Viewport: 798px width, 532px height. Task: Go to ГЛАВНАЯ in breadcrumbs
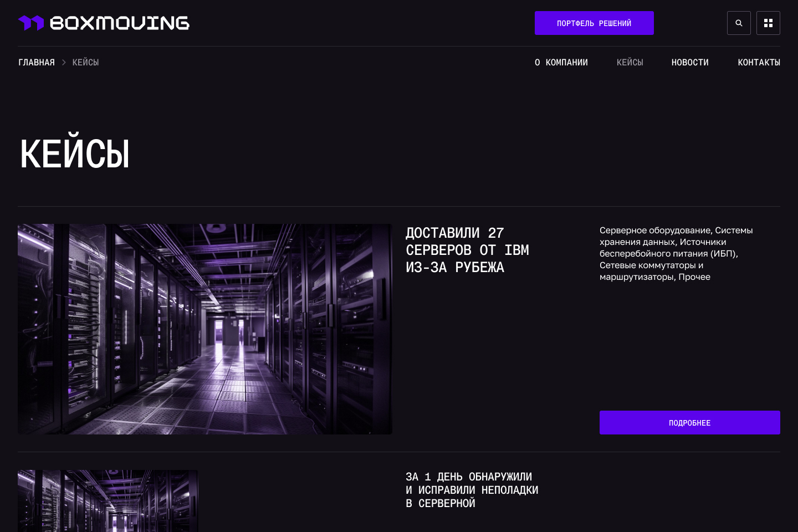click(x=37, y=63)
